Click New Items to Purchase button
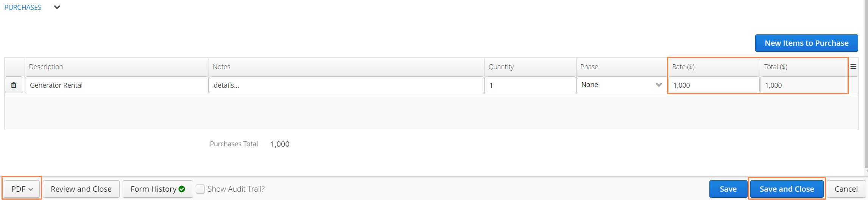 point(806,43)
